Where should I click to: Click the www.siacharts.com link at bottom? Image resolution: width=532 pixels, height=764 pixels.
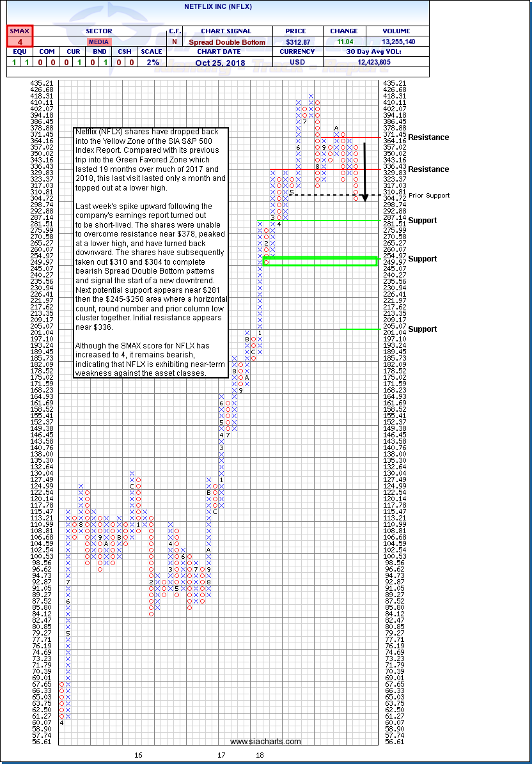265,742
